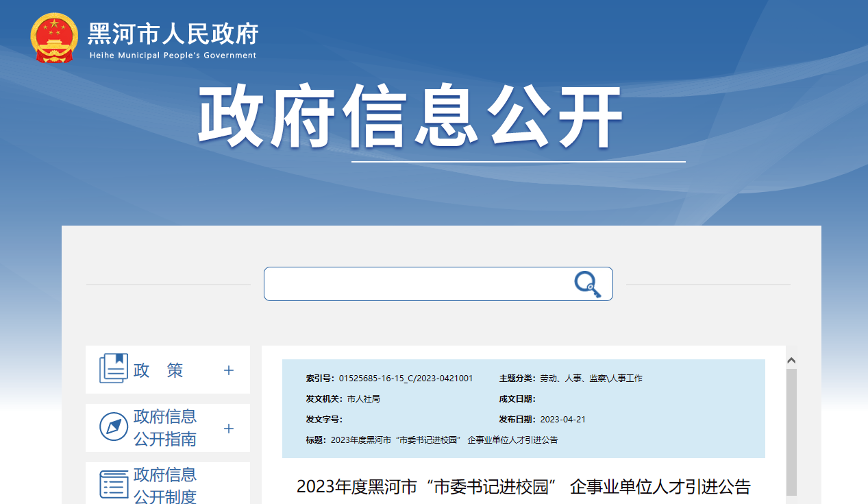Open the 政府信息公开制度 sidebar entry
The image size is (868, 504).
tap(165, 485)
